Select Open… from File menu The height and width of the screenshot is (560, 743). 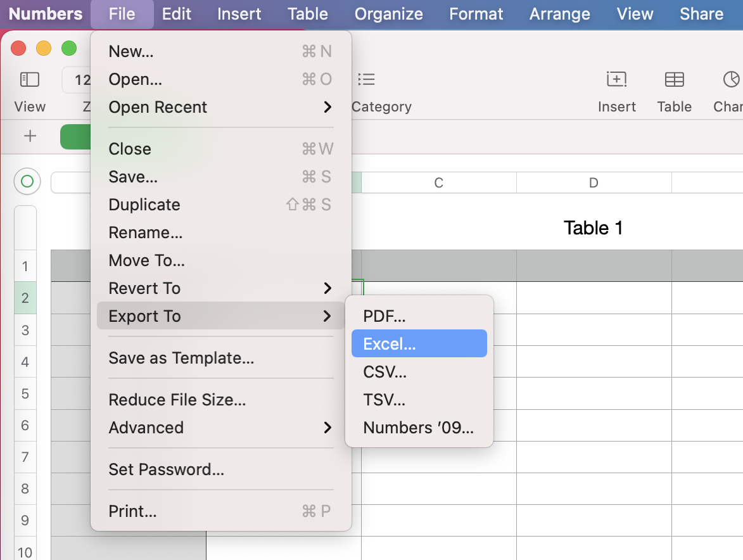coord(221,79)
